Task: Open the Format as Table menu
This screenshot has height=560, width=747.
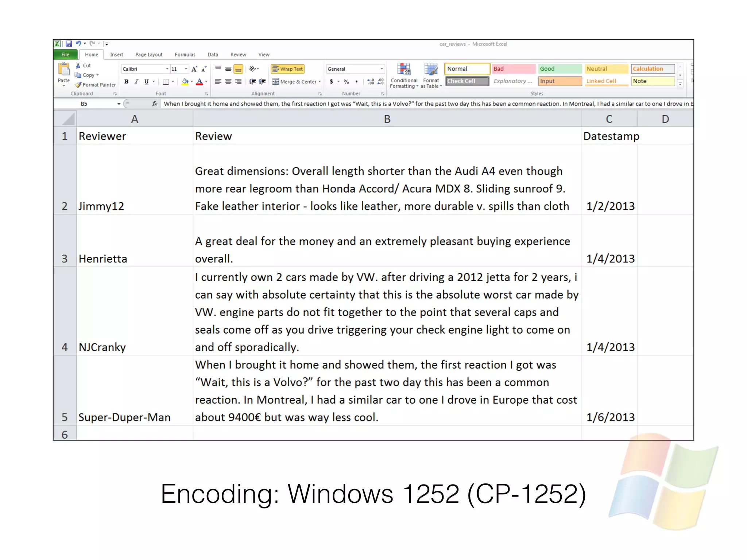Action: coord(431,76)
